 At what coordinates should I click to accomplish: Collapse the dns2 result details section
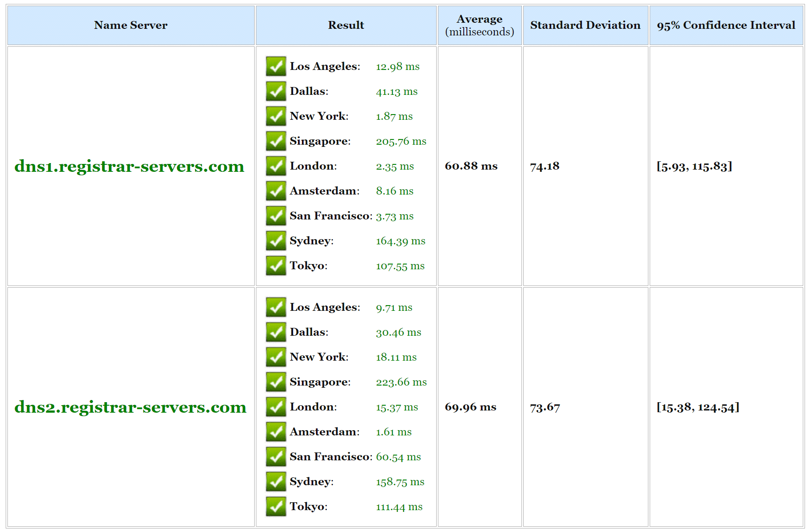point(346,407)
